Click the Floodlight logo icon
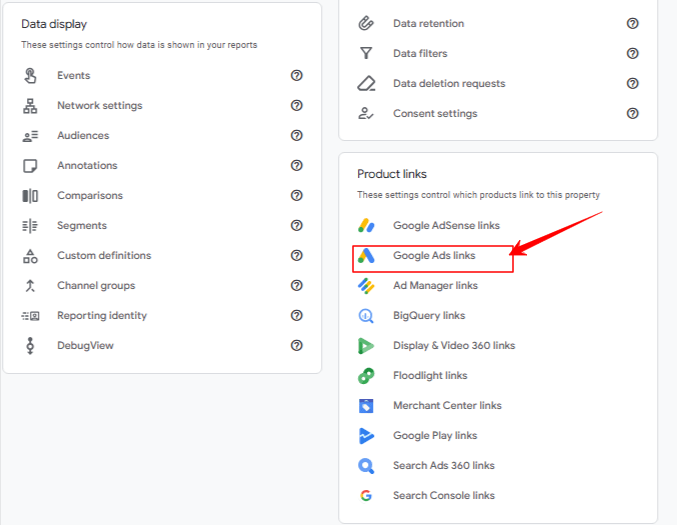 tap(366, 376)
